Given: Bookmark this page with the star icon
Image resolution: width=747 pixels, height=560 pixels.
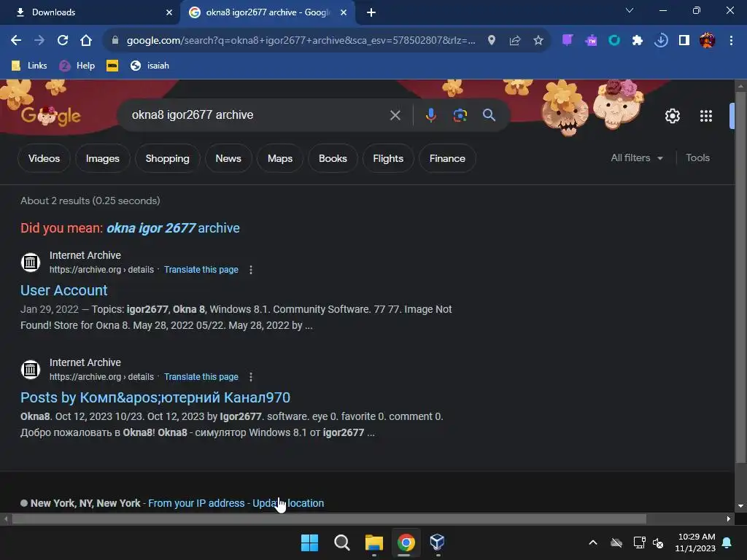Looking at the screenshot, I should point(538,41).
